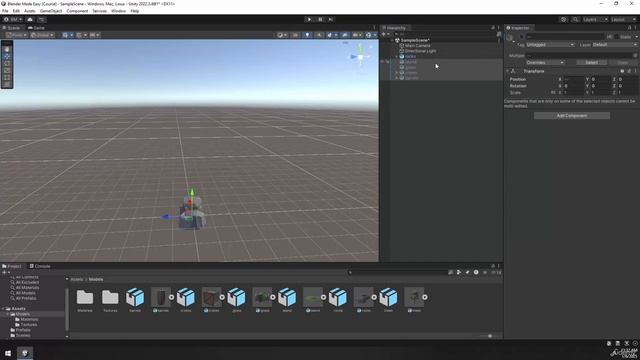Open the tool handle Pivot dropdown
Image resolution: width=640 pixels, height=360 pixels.
[17, 35]
